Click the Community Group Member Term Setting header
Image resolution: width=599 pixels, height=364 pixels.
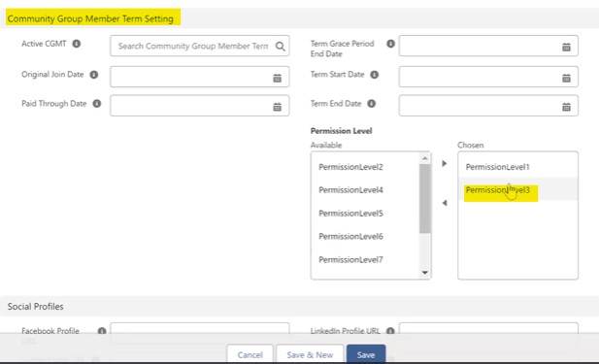click(90, 18)
